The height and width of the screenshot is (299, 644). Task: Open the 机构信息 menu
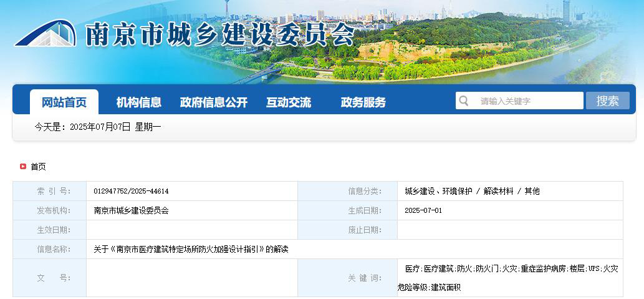coord(139,102)
